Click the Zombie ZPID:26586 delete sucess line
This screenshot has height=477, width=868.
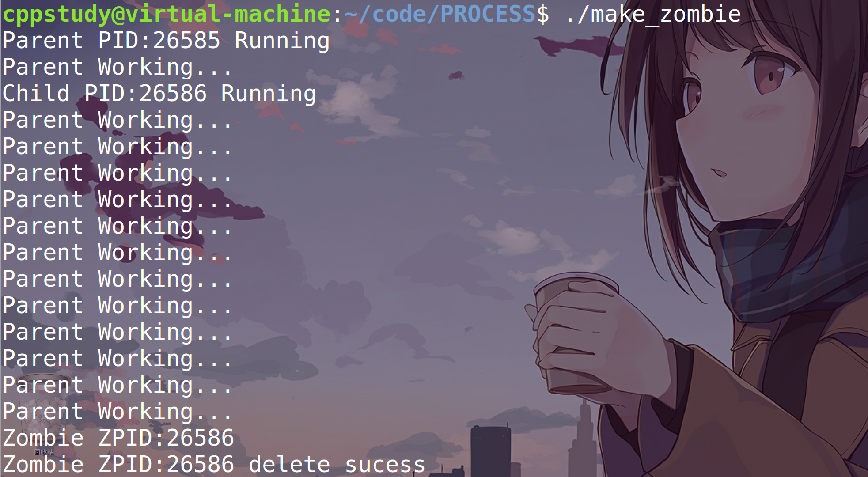[x=214, y=465]
